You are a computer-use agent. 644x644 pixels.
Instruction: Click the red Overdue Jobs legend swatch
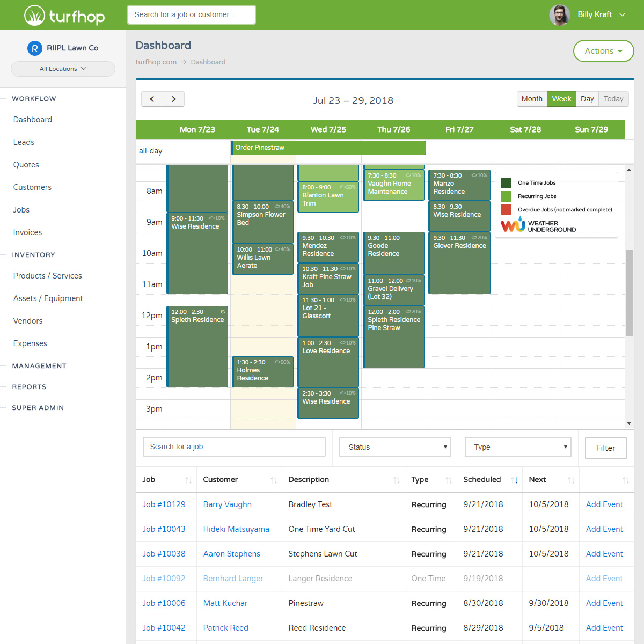coord(506,210)
